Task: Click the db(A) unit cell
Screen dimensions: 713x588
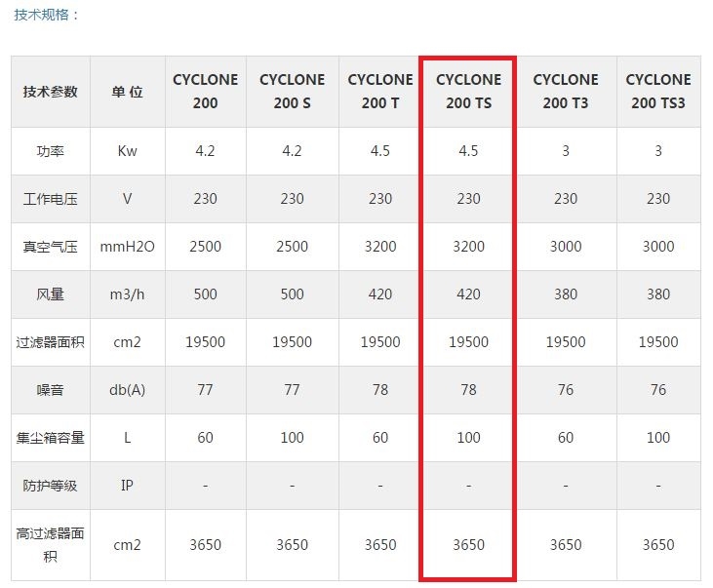Action: 128,390
